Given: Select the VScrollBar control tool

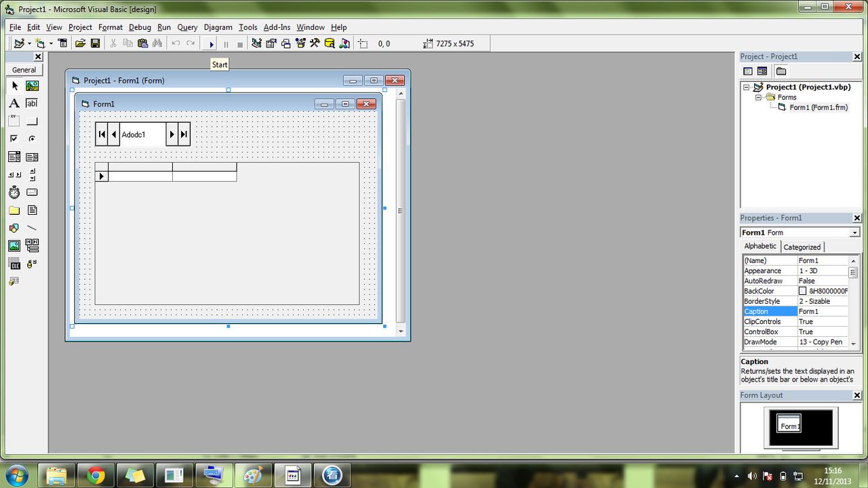Looking at the screenshot, I should click(32, 175).
